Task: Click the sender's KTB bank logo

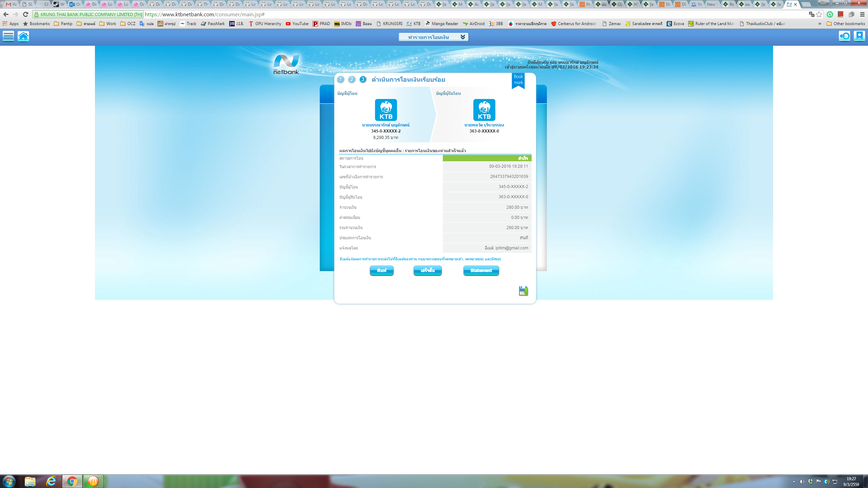Action: click(386, 110)
